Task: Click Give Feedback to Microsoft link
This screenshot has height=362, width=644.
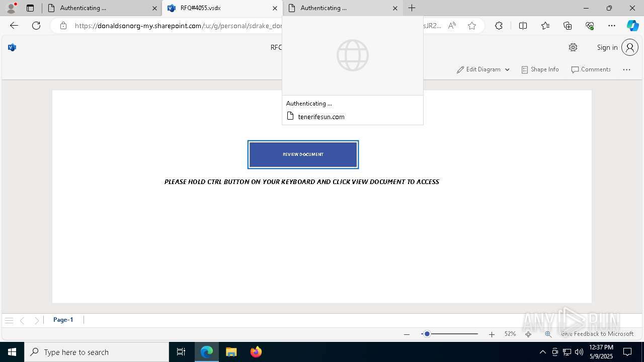Action: [597, 334]
